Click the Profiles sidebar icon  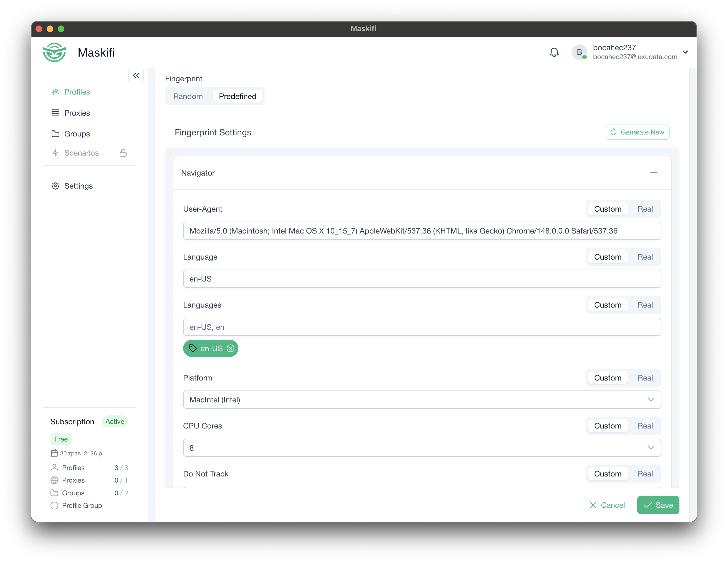55,92
